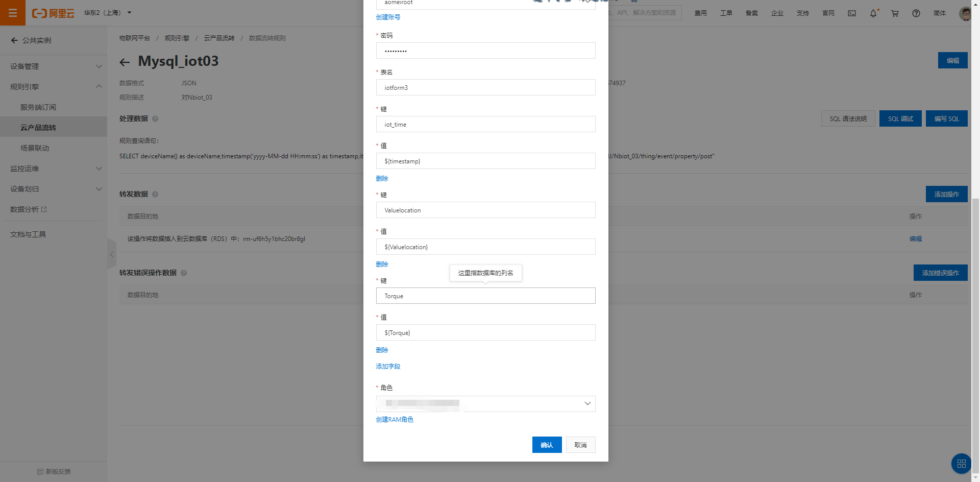Click the 取消 button
980x482 pixels.
580,445
